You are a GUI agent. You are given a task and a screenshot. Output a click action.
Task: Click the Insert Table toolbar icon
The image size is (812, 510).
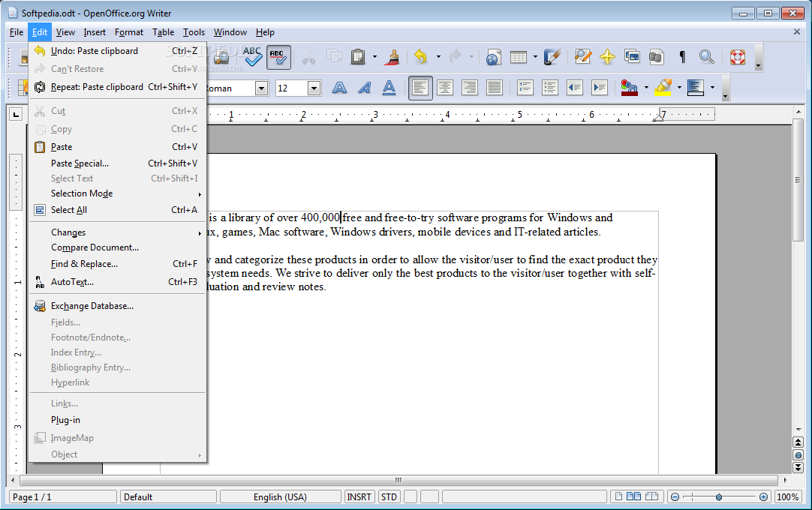pos(519,57)
